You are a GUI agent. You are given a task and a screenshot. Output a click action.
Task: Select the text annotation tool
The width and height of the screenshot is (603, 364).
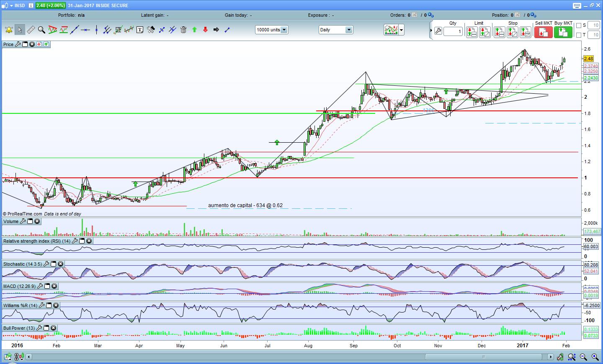click(x=140, y=30)
